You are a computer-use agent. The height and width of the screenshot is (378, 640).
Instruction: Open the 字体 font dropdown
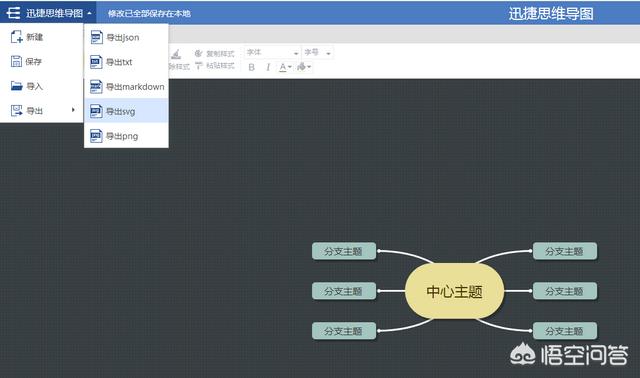pyautogui.click(x=272, y=53)
